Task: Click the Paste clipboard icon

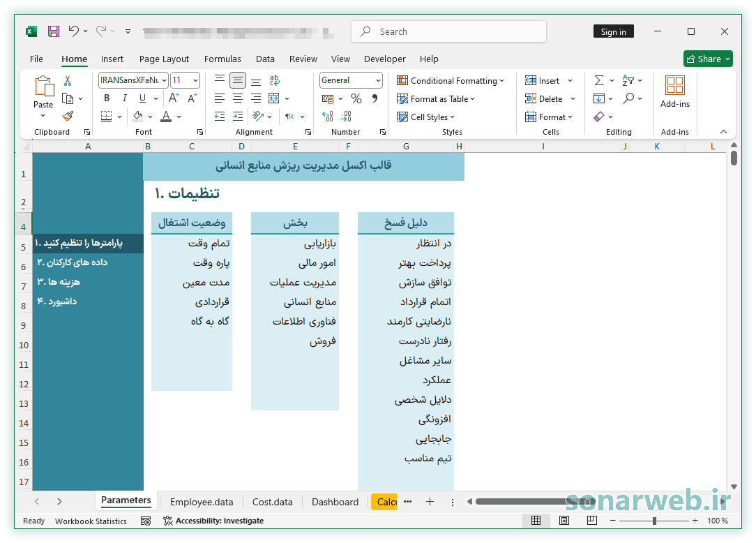Action: (44, 87)
